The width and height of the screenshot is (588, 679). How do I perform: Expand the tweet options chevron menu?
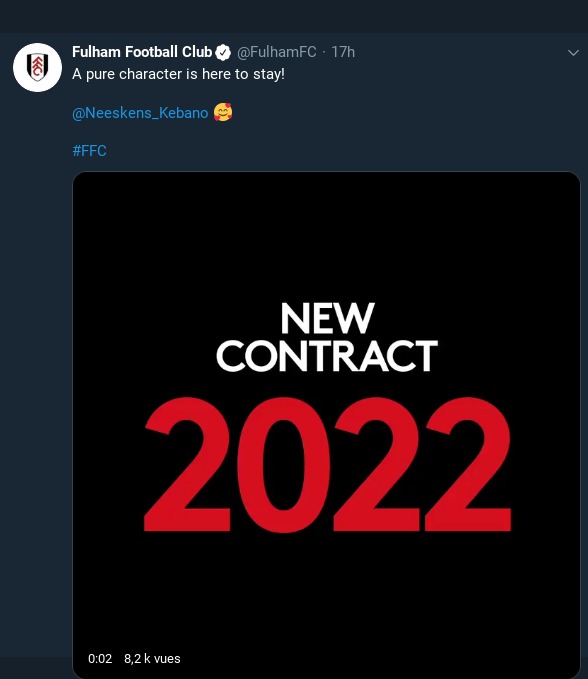573,53
